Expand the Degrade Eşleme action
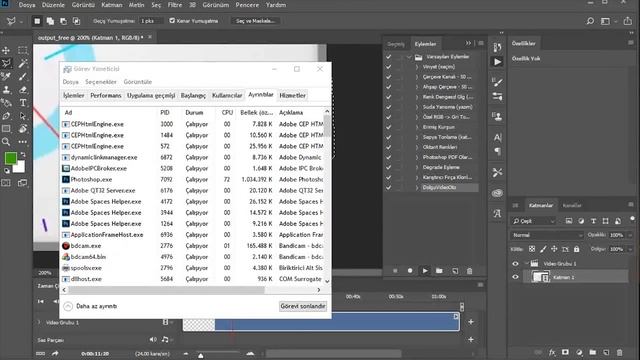The height and width of the screenshot is (360, 640). tap(417, 167)
